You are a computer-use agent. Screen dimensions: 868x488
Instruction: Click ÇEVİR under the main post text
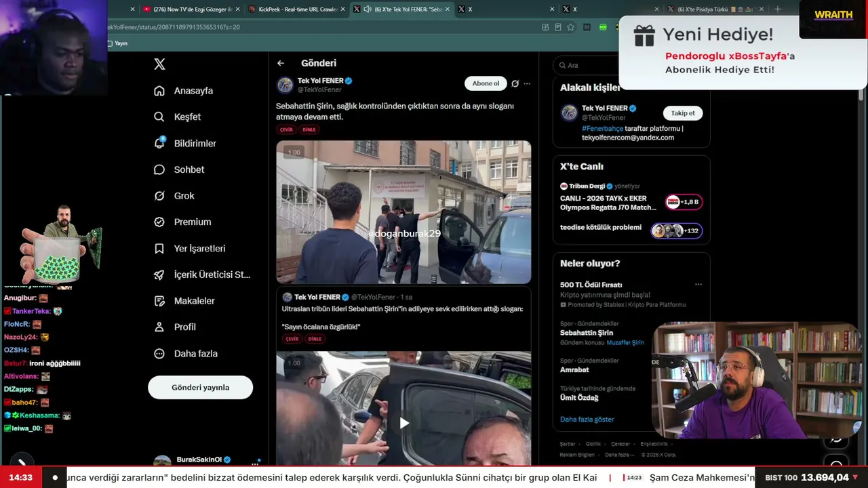point(287,129)
